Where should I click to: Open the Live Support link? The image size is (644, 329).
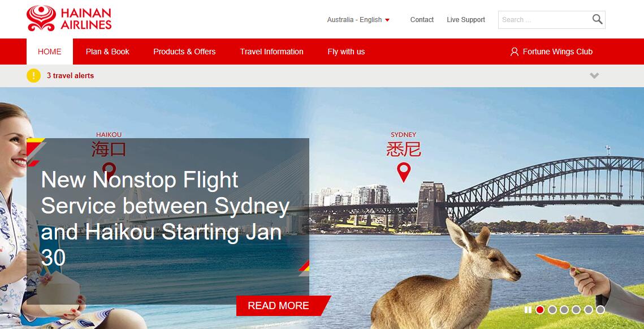(x=466, y=20)
